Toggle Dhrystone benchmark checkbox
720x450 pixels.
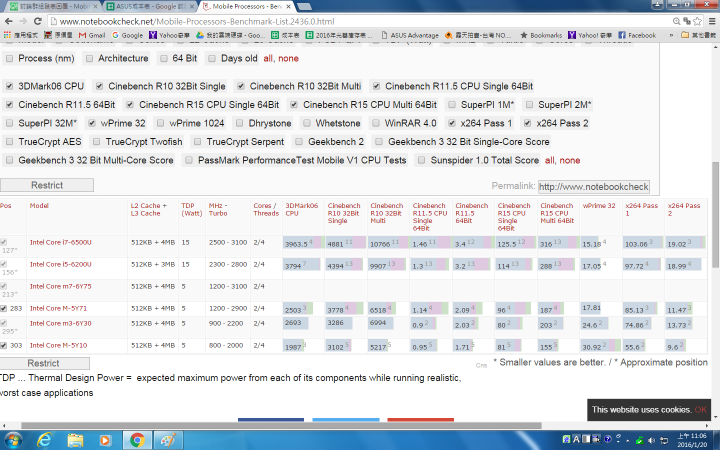(x=239, y=123)
